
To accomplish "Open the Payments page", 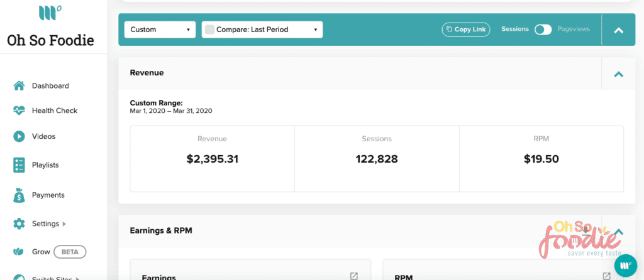I will 48,195.
